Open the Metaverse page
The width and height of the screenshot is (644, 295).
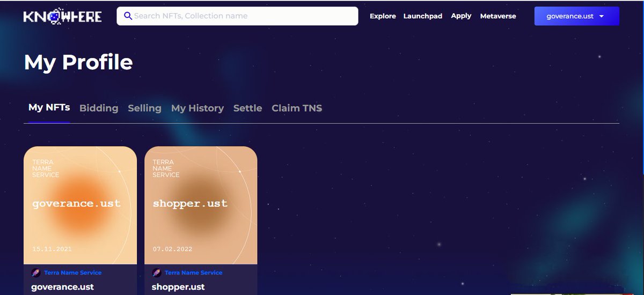[x=498, y=16]
